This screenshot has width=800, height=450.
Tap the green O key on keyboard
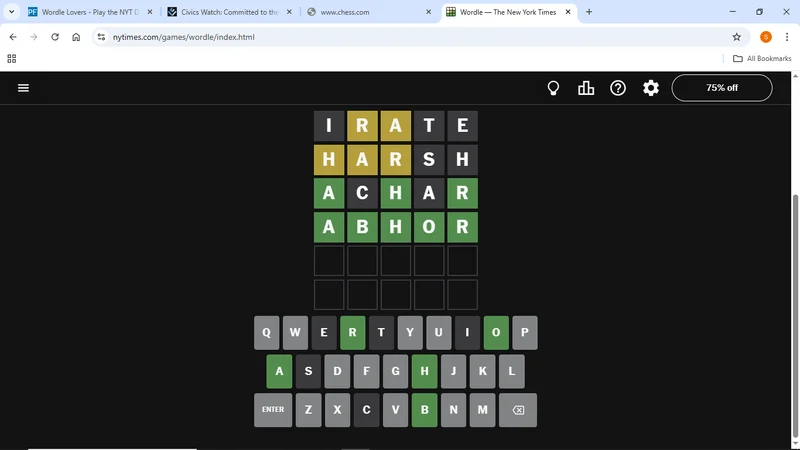496,333
